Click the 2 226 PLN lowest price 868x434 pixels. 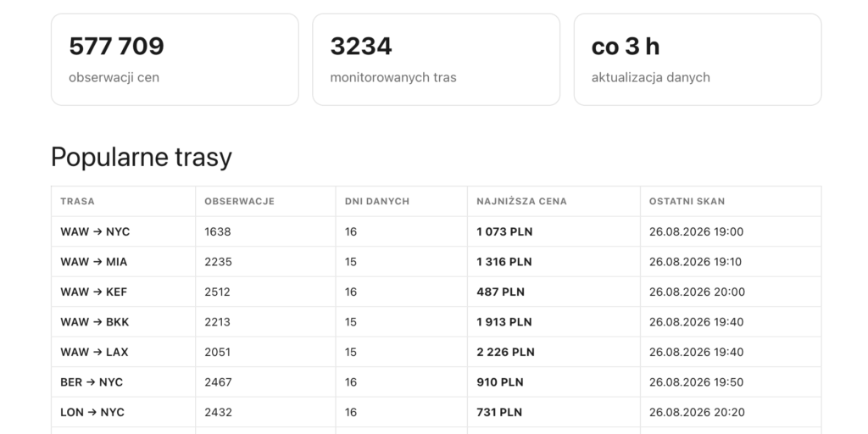point(505,352)
